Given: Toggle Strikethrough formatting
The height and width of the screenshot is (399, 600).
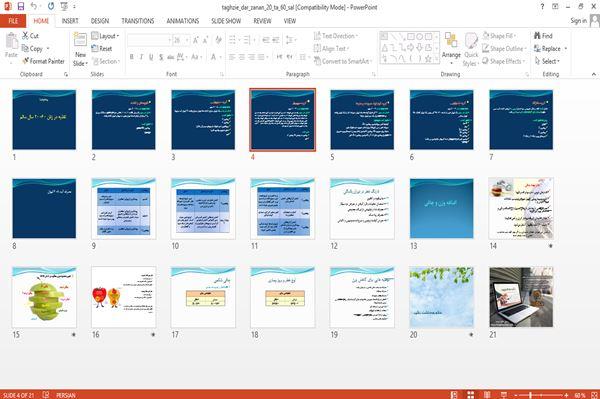Looking at the screenshot, I should [170, 57].
